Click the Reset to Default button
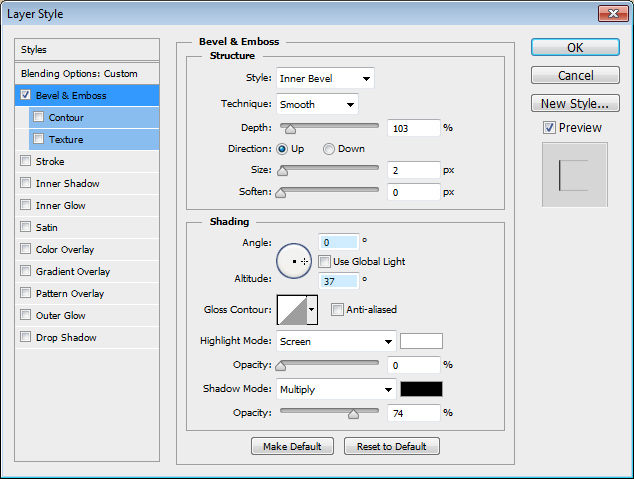Image resolution: width=634 pixels, height=479 pixels. click(391, 446)
